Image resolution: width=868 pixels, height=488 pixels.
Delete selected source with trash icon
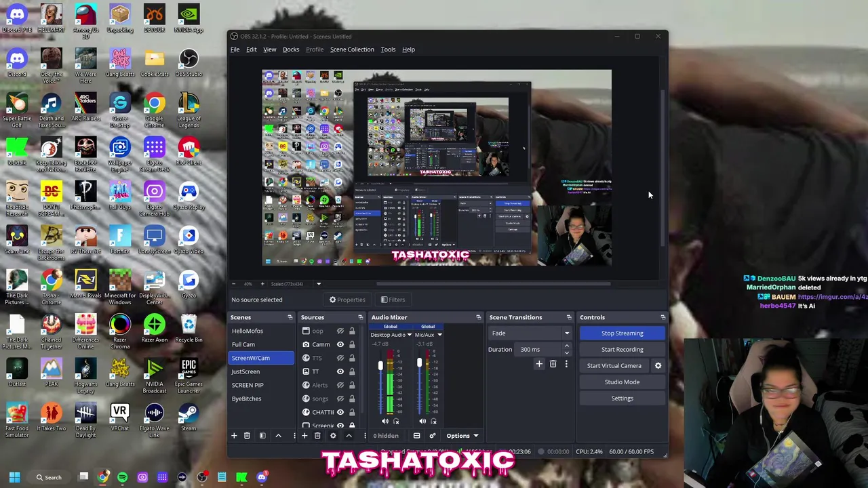click(x=317, y=436)
